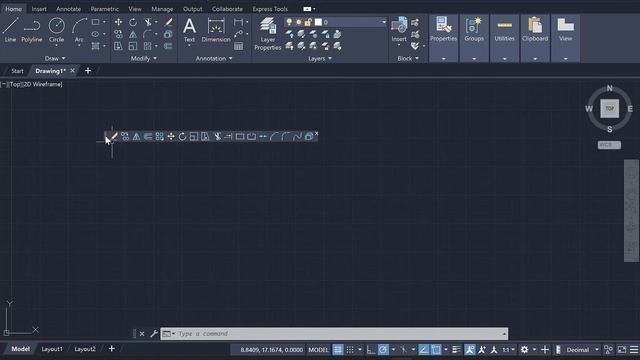
Task: Switch to the Annotate ribbon tab
Action: point(68,9)
